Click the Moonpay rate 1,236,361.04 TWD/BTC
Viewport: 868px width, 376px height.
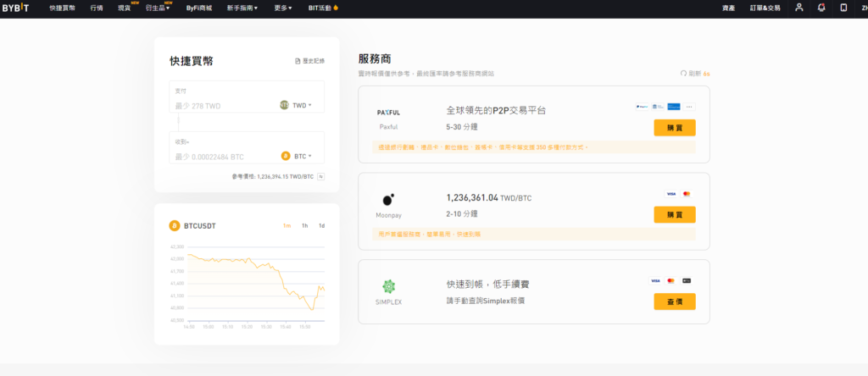[x=489, y=197]
